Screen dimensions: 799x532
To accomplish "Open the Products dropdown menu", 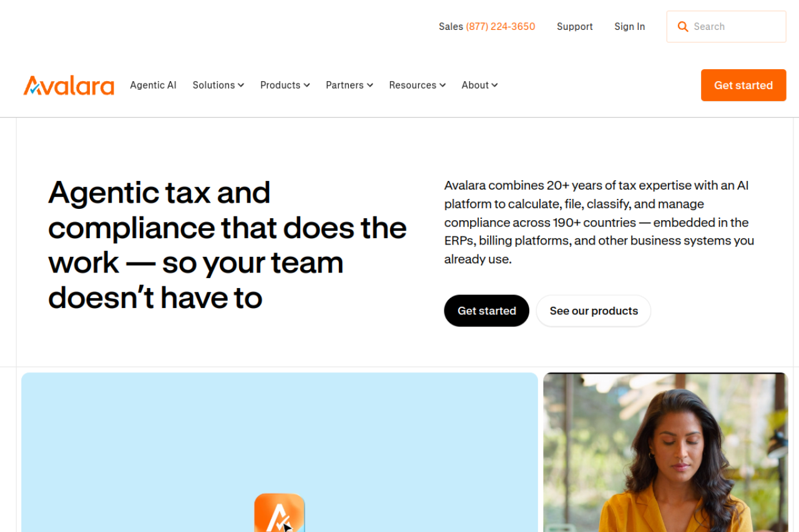I will pos(285,85).
